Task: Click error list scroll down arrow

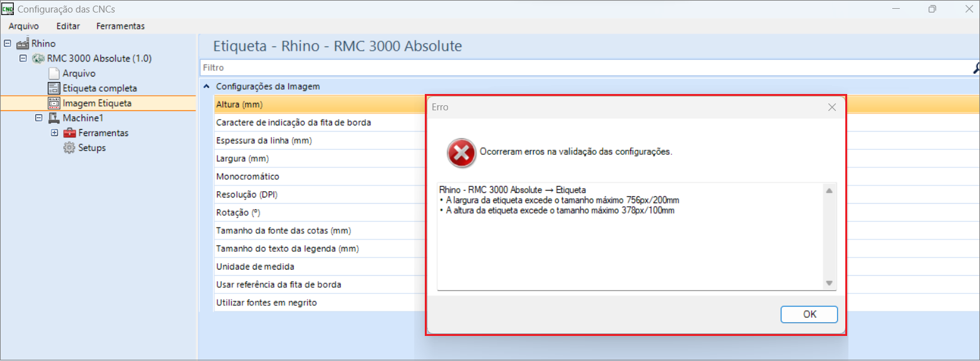Action: pyautogui.click(x=829, y=283)
